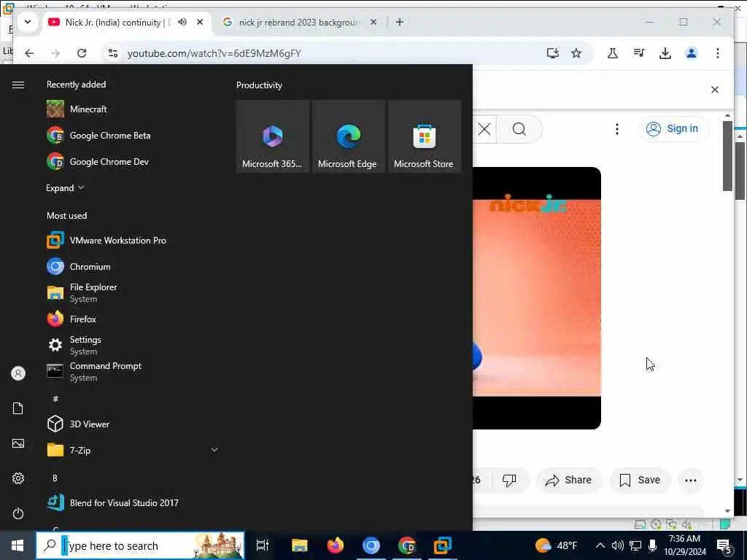Open the clock and calendar flyout
The width and height of the screenshot is (747, 560).
click(x=685, y=545)
